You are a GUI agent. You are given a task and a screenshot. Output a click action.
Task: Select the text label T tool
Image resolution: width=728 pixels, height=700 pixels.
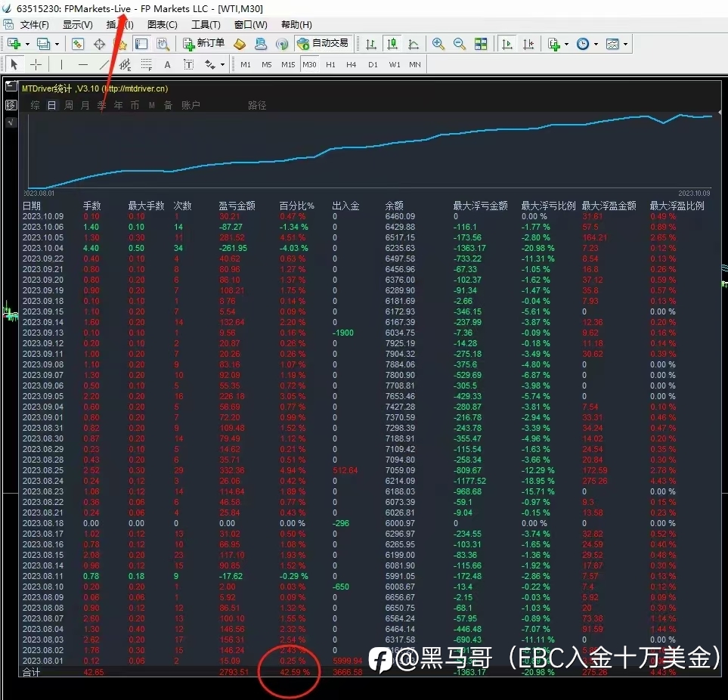188,64
